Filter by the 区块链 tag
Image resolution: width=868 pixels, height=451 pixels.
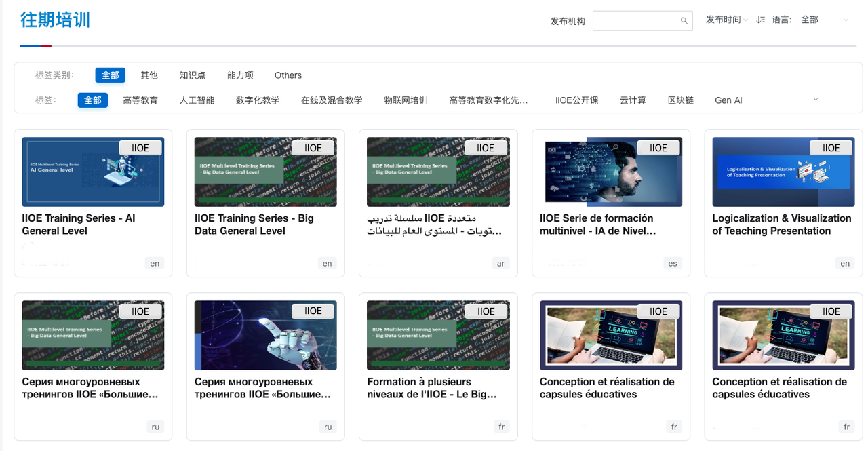click(x=680, y=100)
